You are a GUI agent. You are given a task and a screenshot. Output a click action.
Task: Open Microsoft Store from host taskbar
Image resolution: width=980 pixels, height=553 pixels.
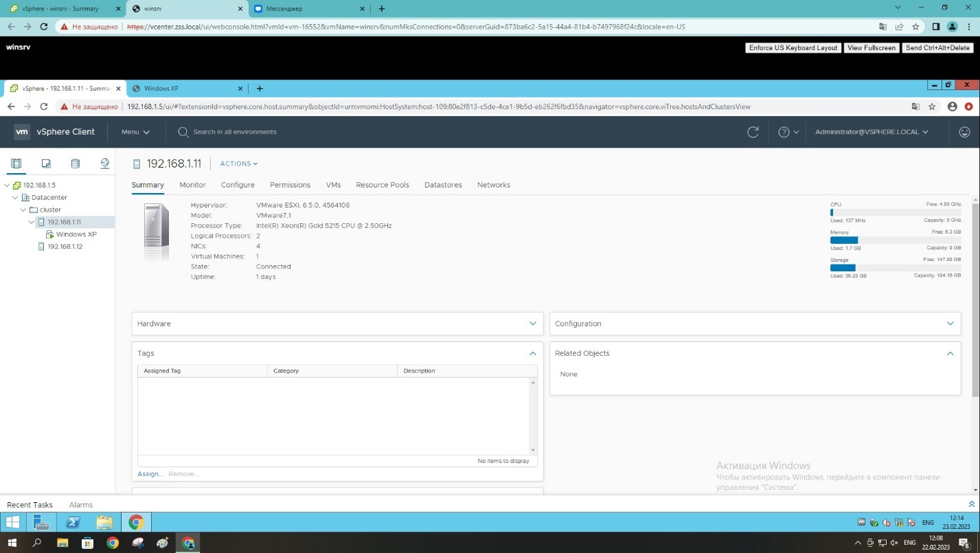point(87,543)
